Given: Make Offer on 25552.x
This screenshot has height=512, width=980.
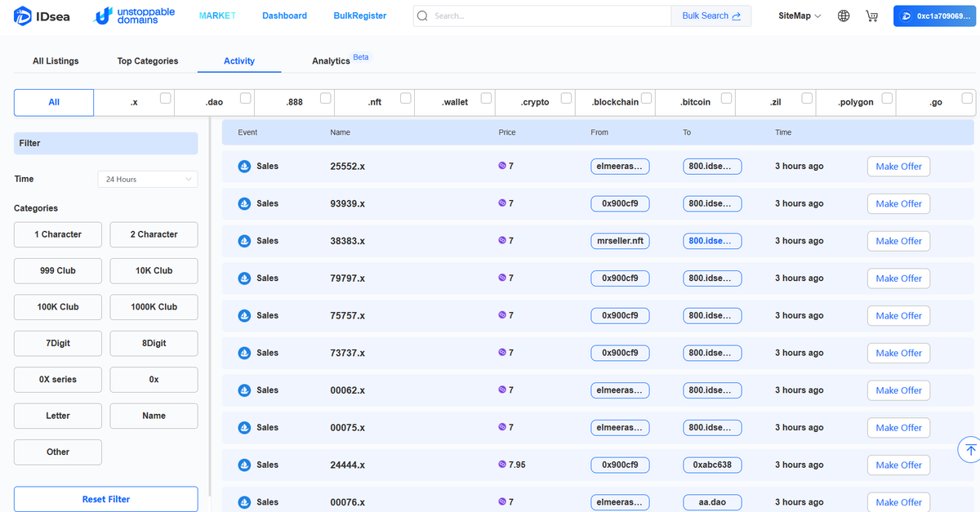Looking at the screenshot, I should point(898,166).
